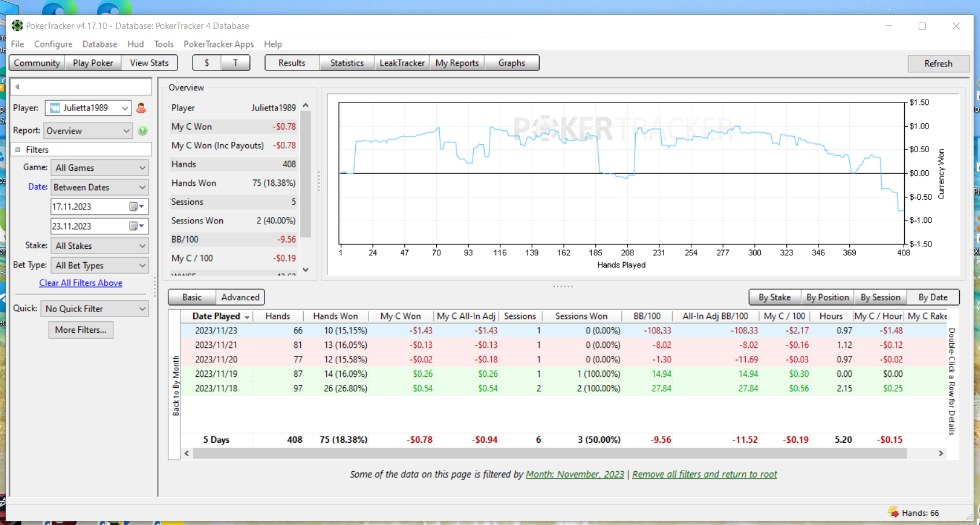Select the Advanced view toggle
980x525 pixels.
[240, 298]
